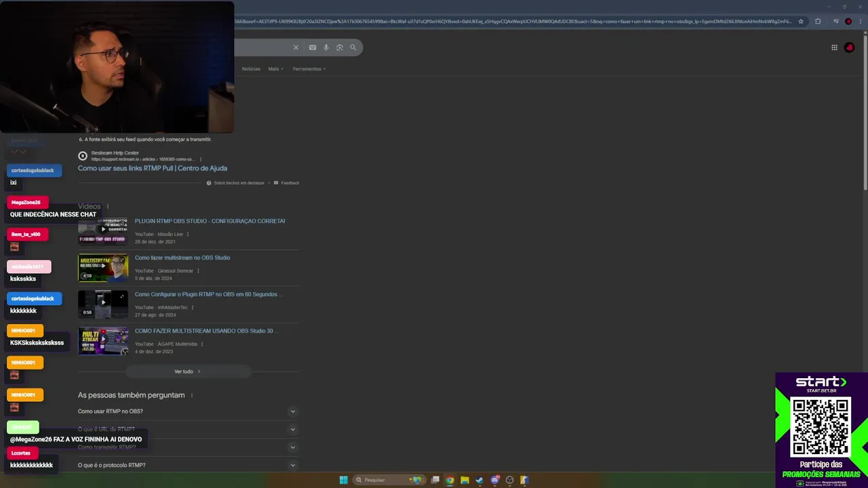This screenshot has width=868, height=488.
Task: Click the As pessoas também perguntam heading
Action: (131, 395)
